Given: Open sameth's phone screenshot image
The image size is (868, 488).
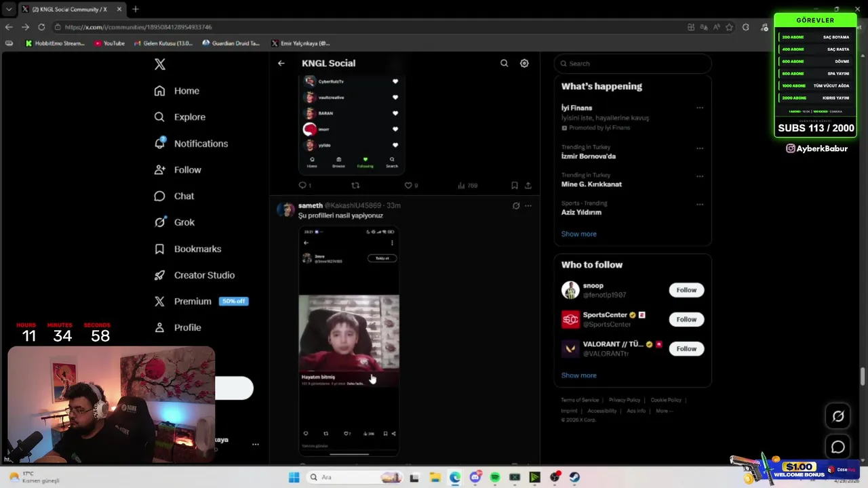Looking at the screenshot, I should tap(349, 341).
